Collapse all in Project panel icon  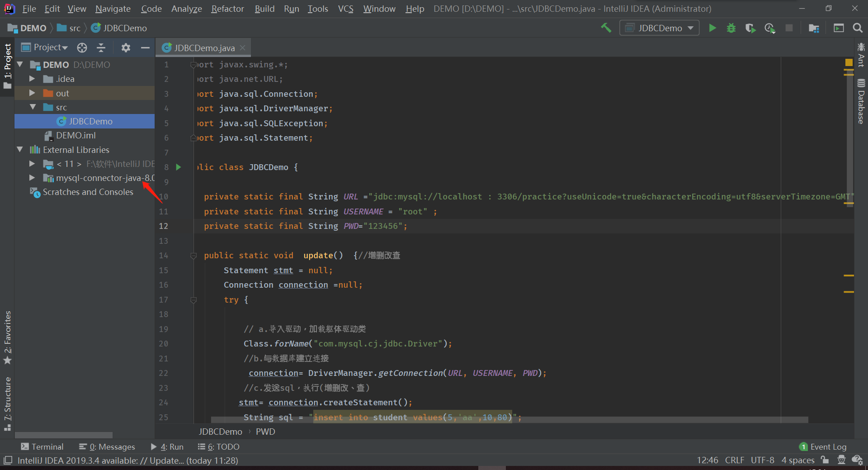click(x=101, y=47)
